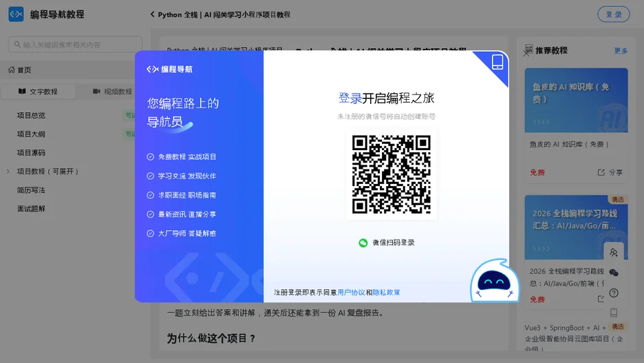Open the 鱼皮的 AI 知识库 card cover

576,101
